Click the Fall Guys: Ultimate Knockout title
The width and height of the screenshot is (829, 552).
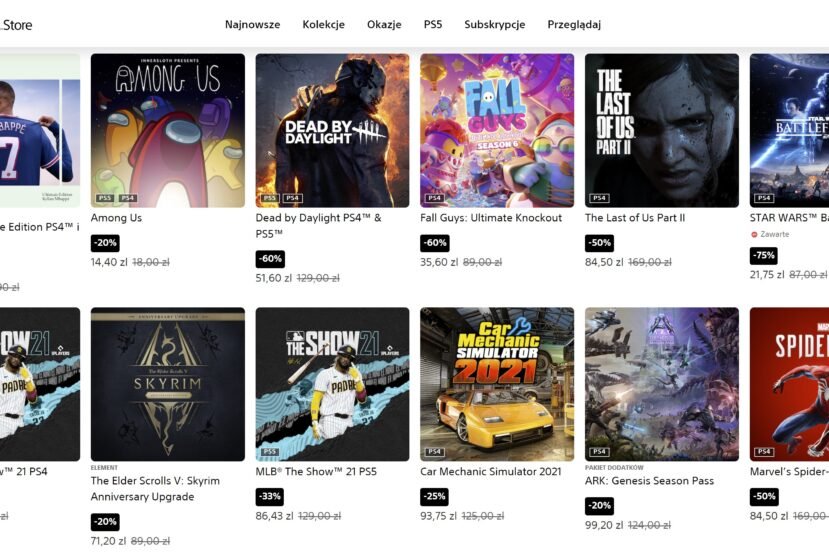pos(491,218)
